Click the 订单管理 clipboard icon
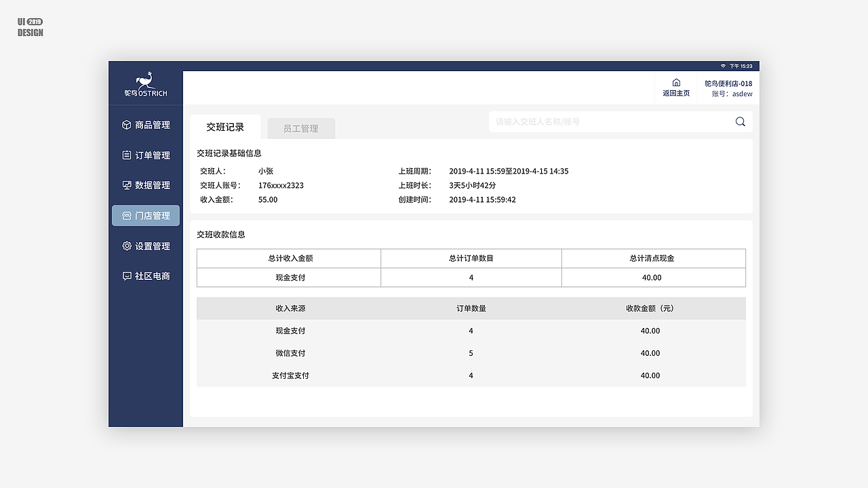868x488 pixels. point(126,155)
